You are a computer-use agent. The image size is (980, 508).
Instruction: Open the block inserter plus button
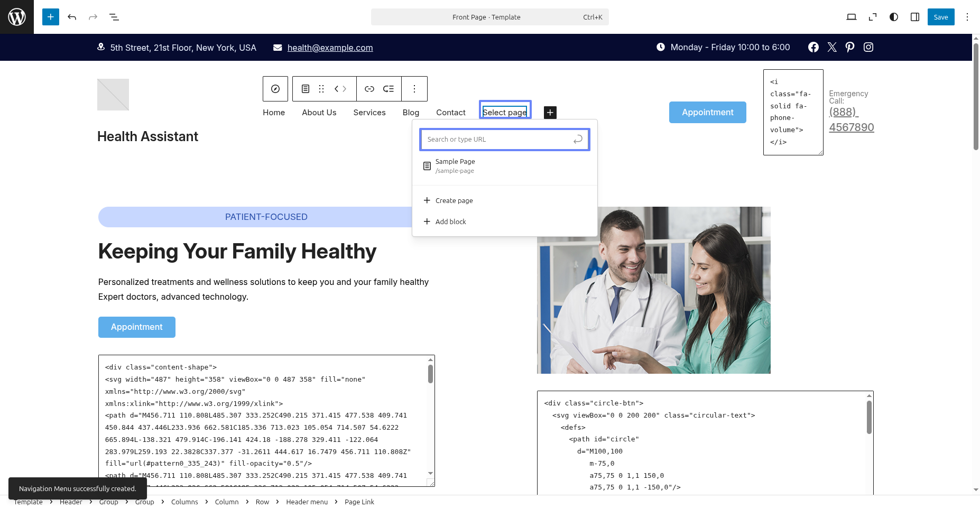point(51,17)
